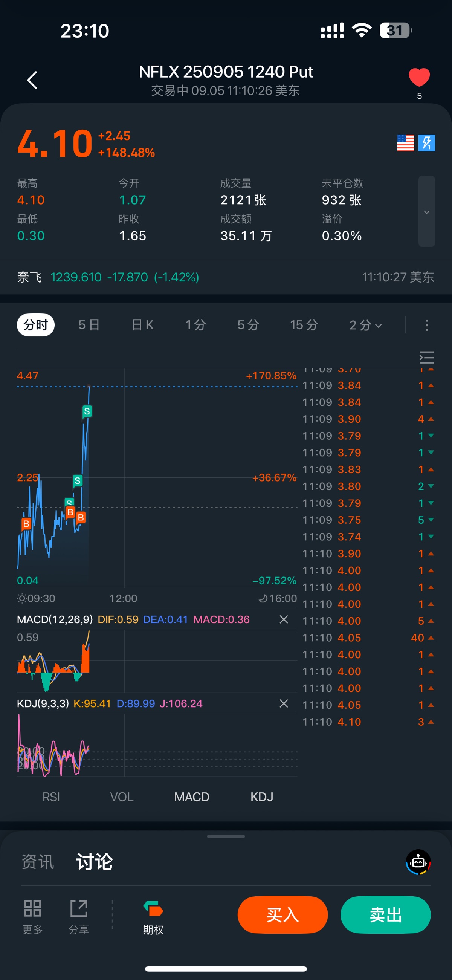Open the three-dot chart options menu
Screen dimensions: 452x980
(x=426, y=325)
